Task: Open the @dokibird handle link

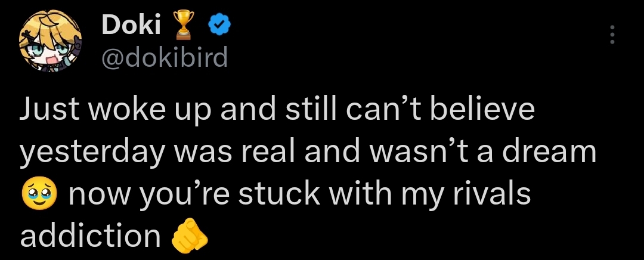Action: (x=165, y=57)
